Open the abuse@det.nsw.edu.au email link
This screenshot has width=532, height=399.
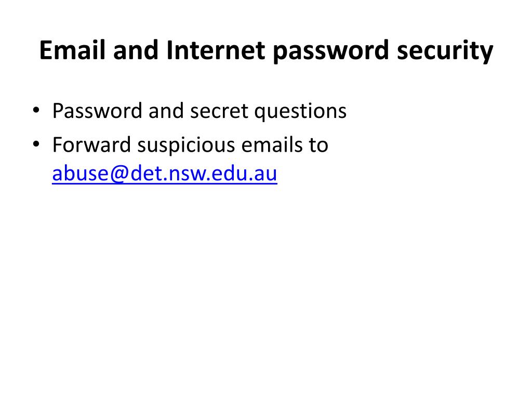click(x=165, y=174)
